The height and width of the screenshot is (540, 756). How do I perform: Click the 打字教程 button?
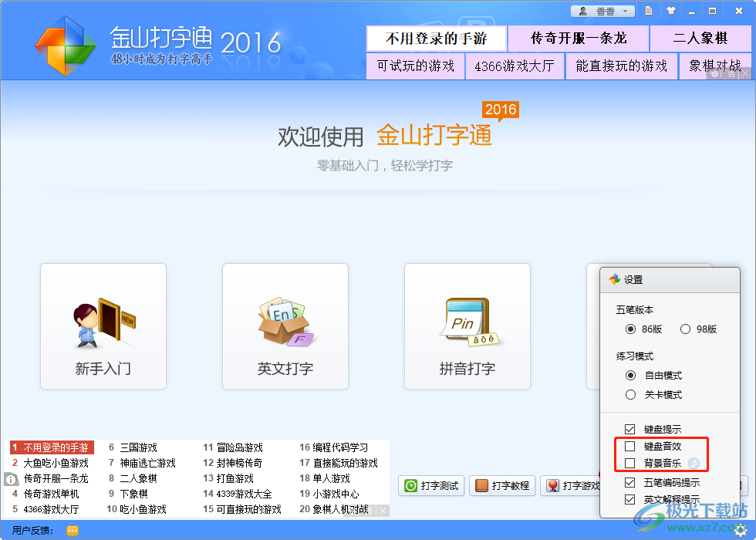502,485
